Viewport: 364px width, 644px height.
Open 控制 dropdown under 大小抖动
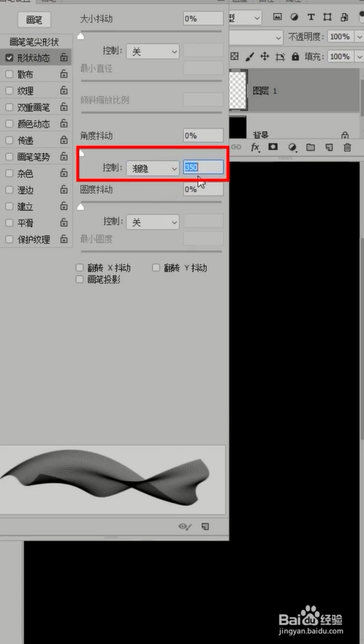click(153, 51)
